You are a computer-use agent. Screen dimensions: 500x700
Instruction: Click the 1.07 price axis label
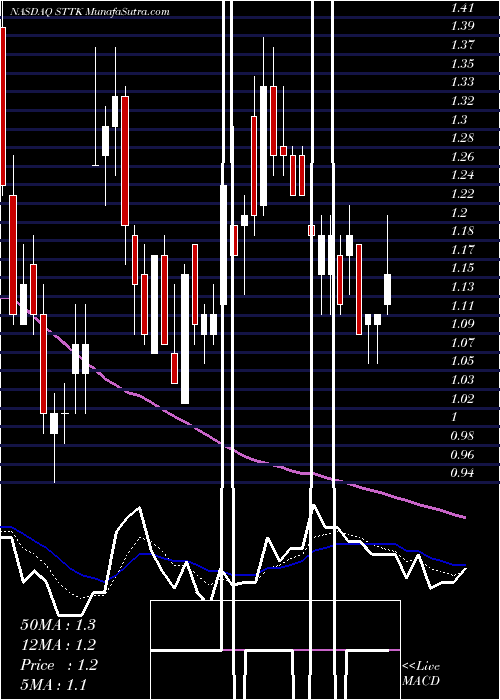point(462,342)
